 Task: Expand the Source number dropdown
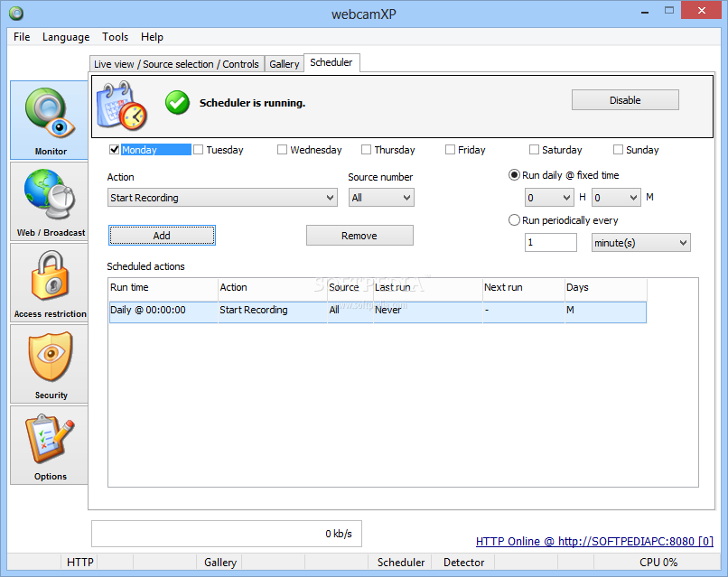(x=381, y=197)
